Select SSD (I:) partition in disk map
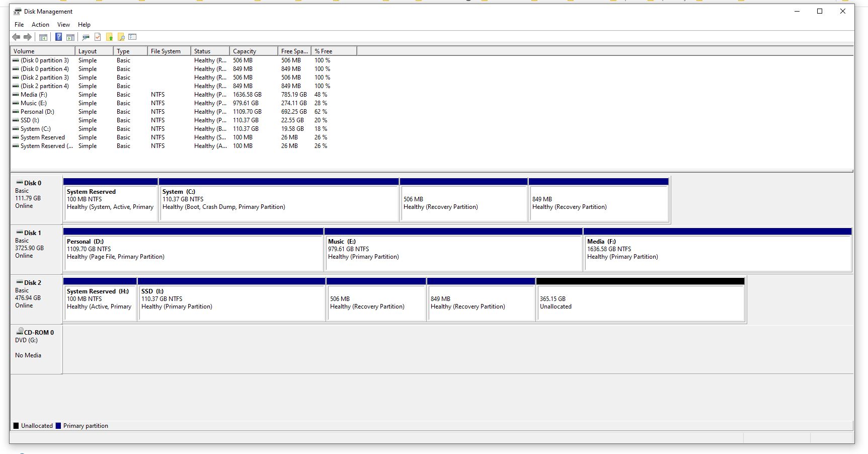Image resolution: width=868 pixels, height=454 pixels. point(231,299)
